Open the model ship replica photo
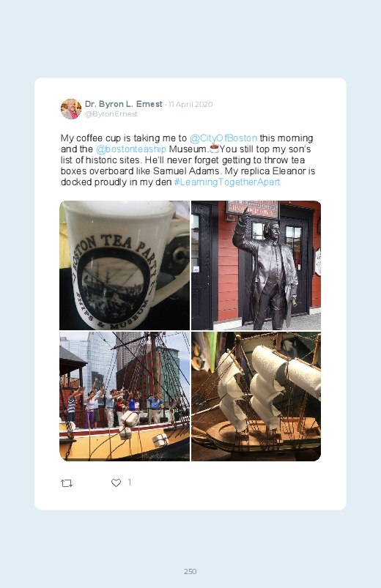The width and height of the screenshot is (381, 588). (x=256, y=396)
